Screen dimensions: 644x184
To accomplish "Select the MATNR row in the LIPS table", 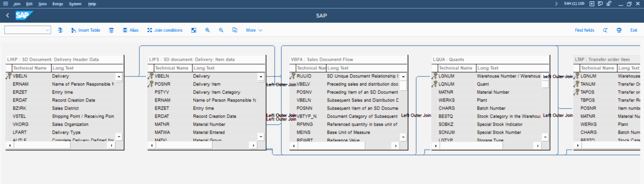I will [162, 124].
